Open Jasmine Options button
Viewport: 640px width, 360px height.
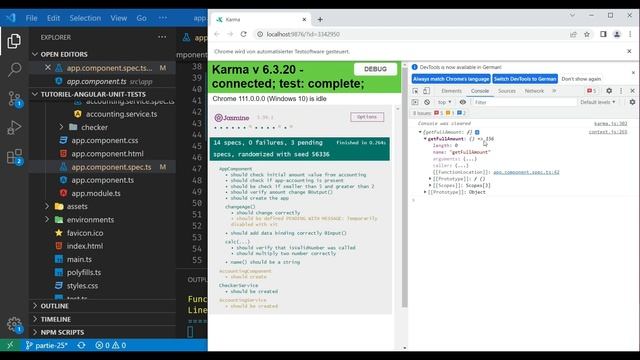coord(367,117)
